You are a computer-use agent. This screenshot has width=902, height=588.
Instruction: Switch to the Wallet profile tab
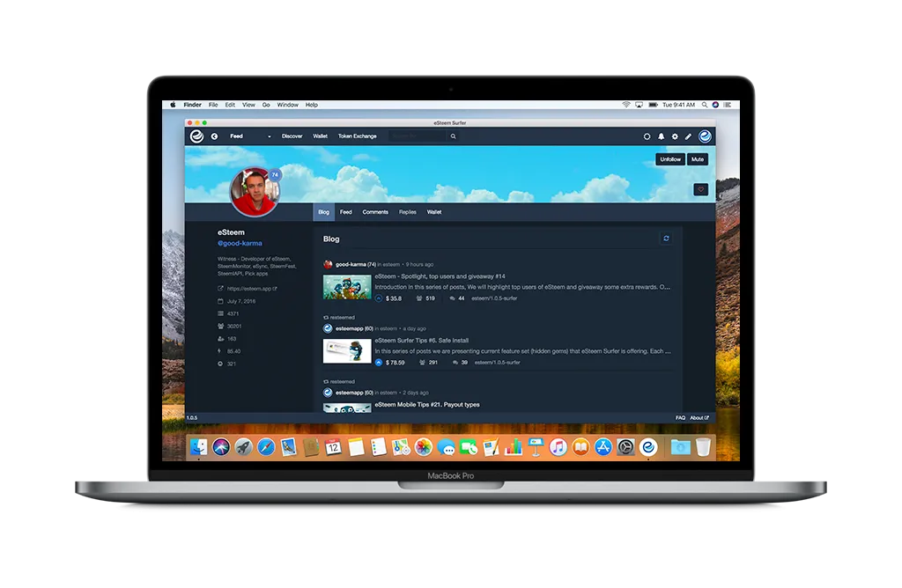pyautogui.click(x=434, y=212)
